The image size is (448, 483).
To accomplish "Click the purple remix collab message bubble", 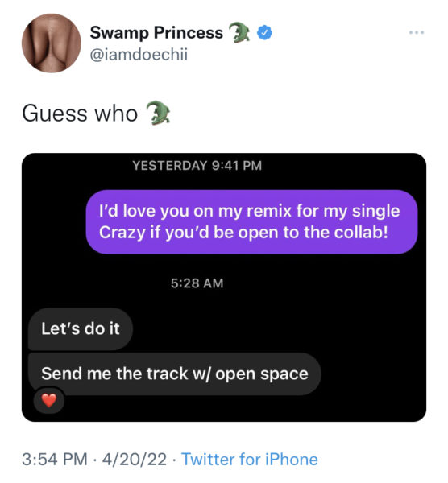I will pos(251,222).
